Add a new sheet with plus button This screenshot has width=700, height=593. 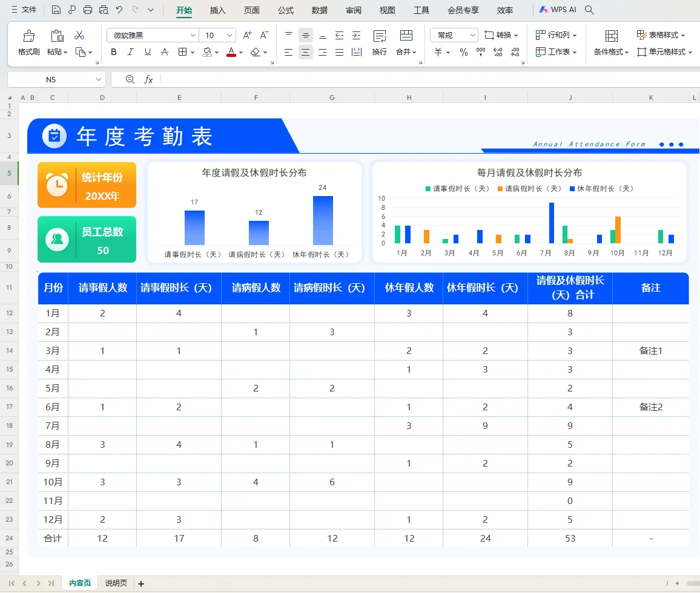(141, 584)
